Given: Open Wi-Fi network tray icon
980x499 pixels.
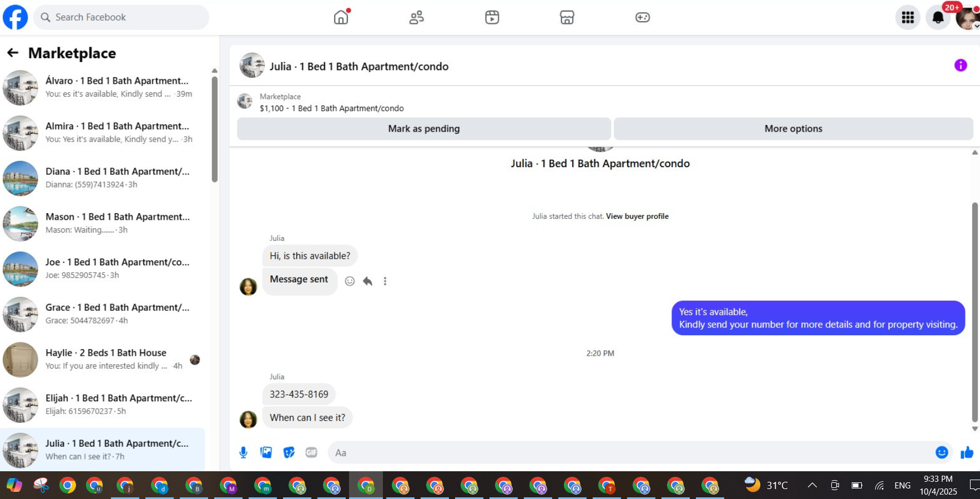Looking at the screenshot, I should [x=880, y=486].
